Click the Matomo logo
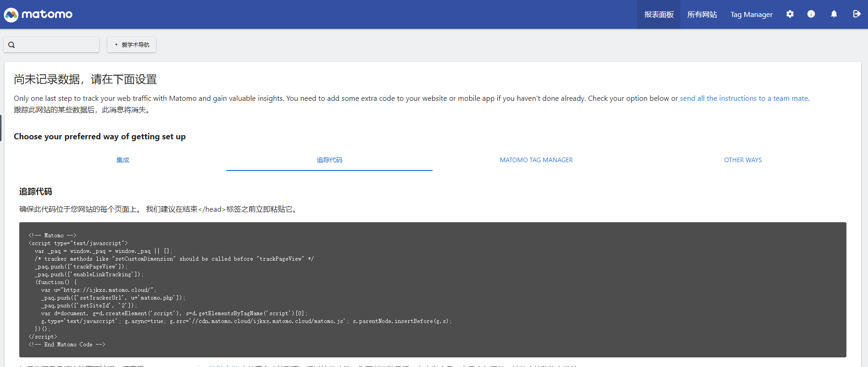The width and height of the screenshot is (868, 367). 38,15
